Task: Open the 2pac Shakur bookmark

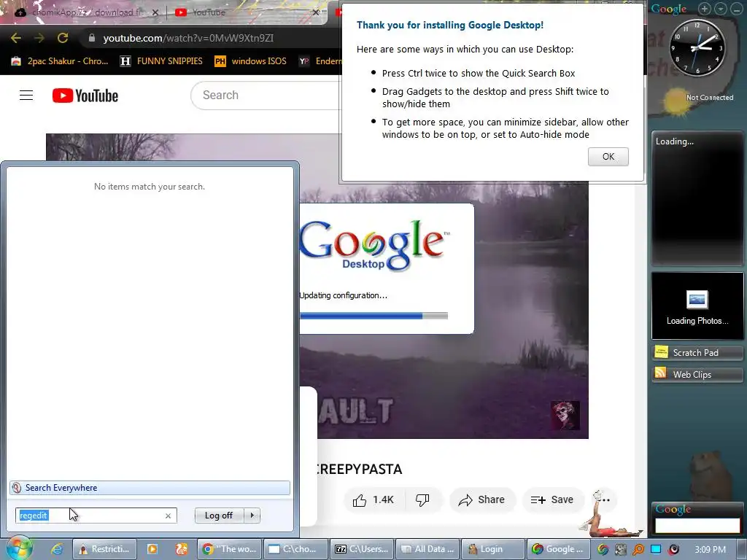Action: pyautogui.click(x=59, y=61)
